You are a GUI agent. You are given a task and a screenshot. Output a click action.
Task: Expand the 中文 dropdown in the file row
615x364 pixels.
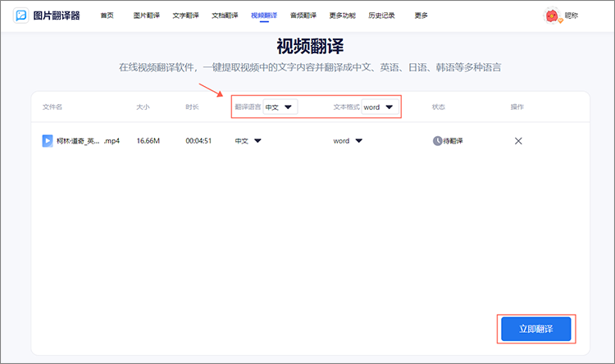[x=248, y=141]
